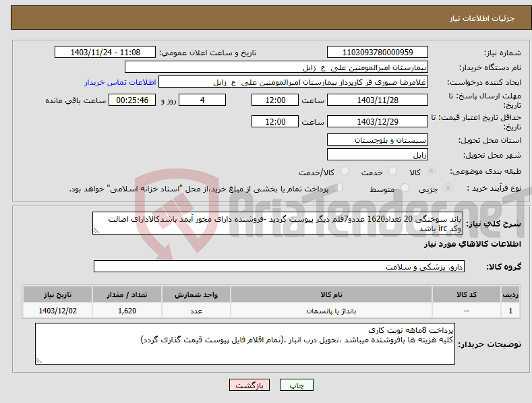Click the need date cell 1403/12/02
This screenshot has width=532, height=403.
pos(58,311)
